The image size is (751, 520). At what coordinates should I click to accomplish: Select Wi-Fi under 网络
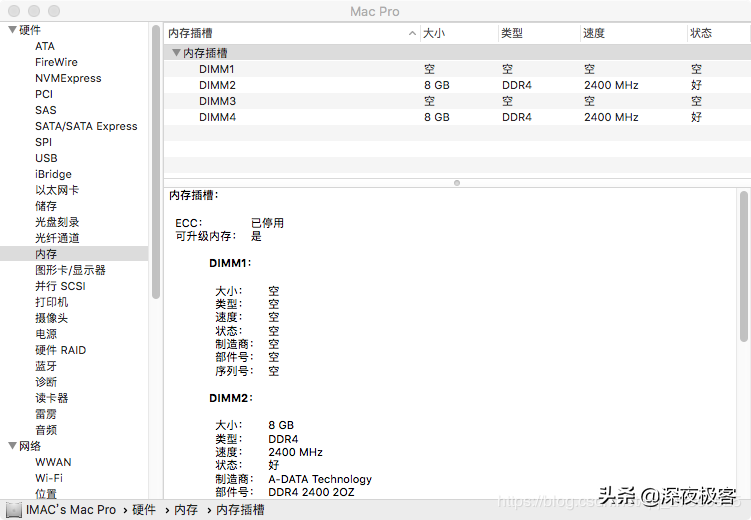point(49,478)
